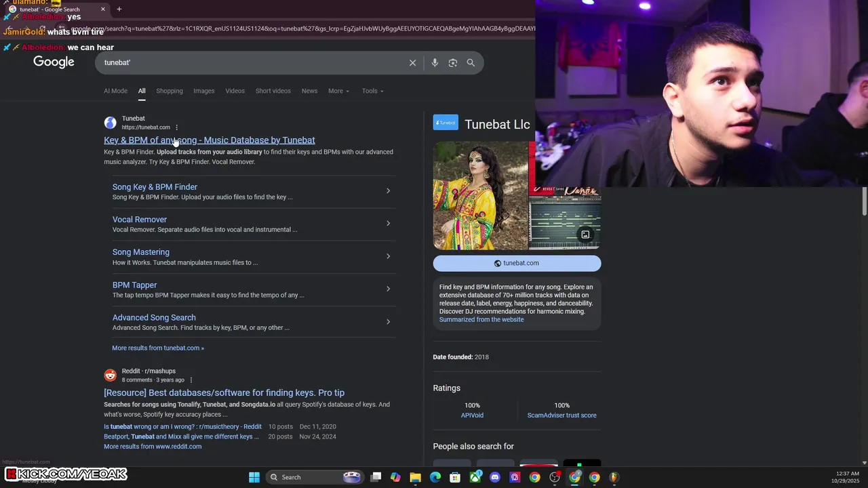The height and width of the screenshot is (488, 868).
Task: Open three-dot options for Reddit result
Action: pos(191,380)
